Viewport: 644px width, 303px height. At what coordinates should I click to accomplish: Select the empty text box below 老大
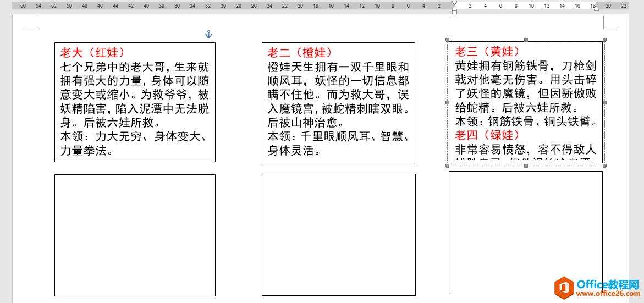point(135,235)
